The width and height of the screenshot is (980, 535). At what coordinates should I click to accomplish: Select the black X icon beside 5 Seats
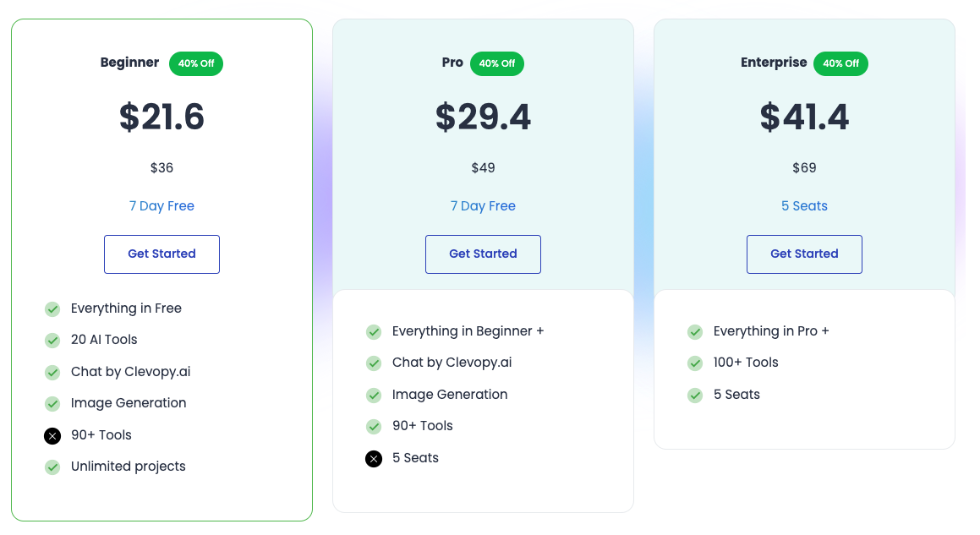point(373,458)
